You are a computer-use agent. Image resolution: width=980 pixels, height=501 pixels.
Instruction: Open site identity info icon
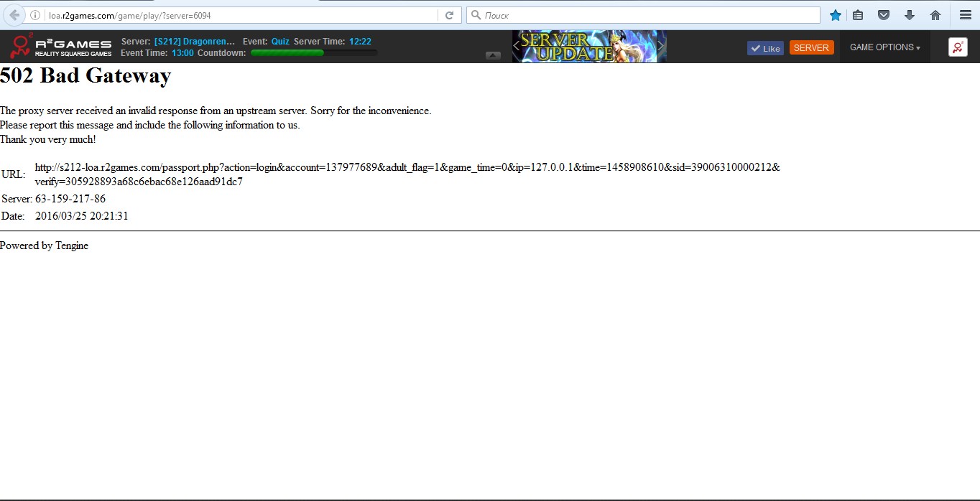pyautogui.click(x=35, y=15)
